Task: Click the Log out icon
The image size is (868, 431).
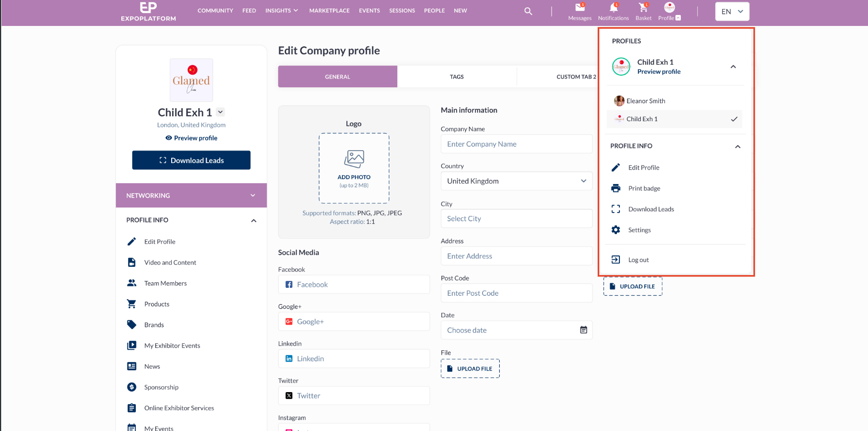Action: (616, 259)
